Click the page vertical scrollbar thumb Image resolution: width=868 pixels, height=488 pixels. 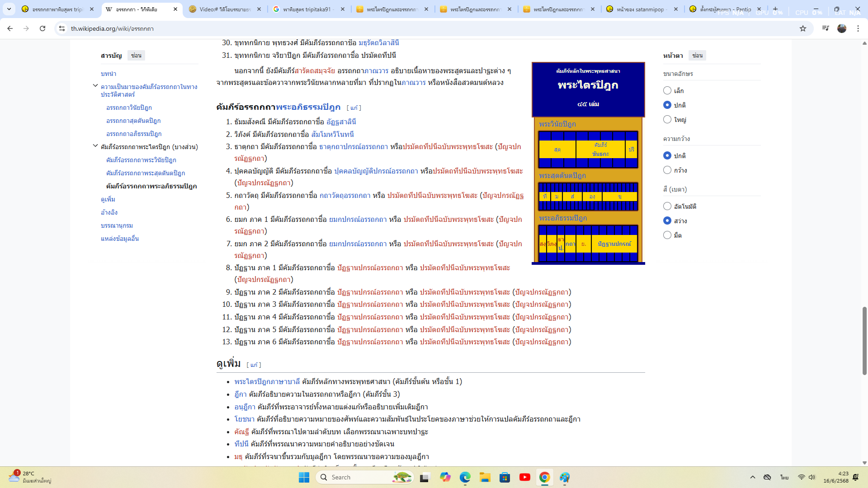[x=864, y=341]
